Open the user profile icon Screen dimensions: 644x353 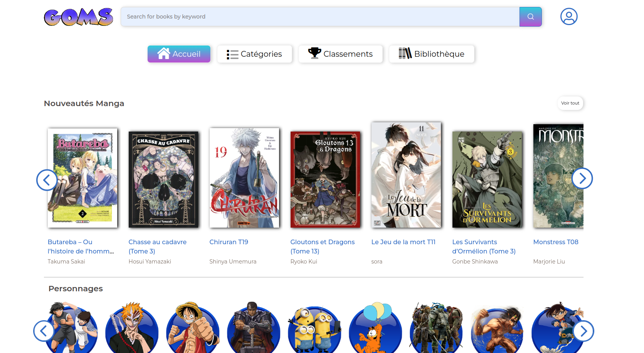(569, 17)
